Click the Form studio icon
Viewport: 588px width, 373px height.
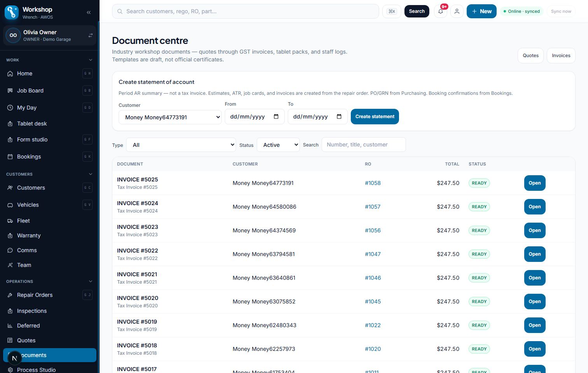[10, 139]
